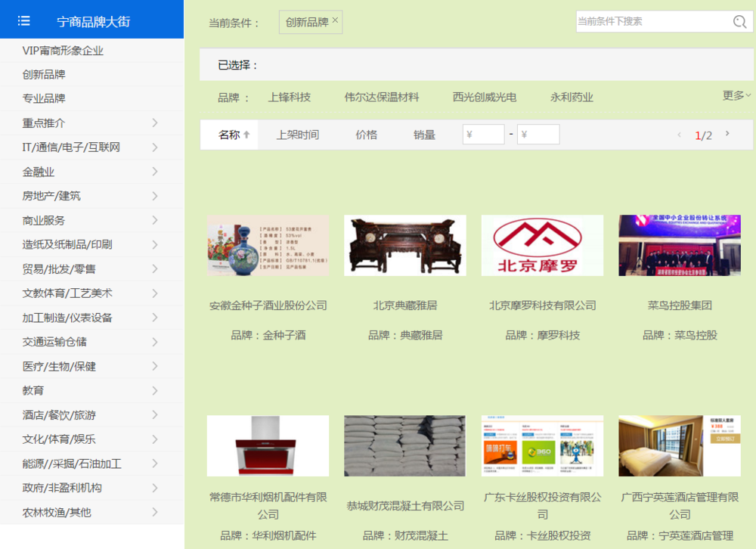Sort results by 上架时间
This screenshot has width=756, height=549.
pyautogui.click(x=297, y=135)
